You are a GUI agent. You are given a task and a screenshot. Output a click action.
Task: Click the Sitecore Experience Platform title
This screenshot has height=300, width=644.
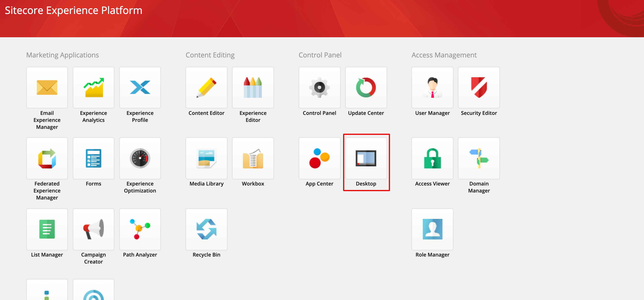73,10
